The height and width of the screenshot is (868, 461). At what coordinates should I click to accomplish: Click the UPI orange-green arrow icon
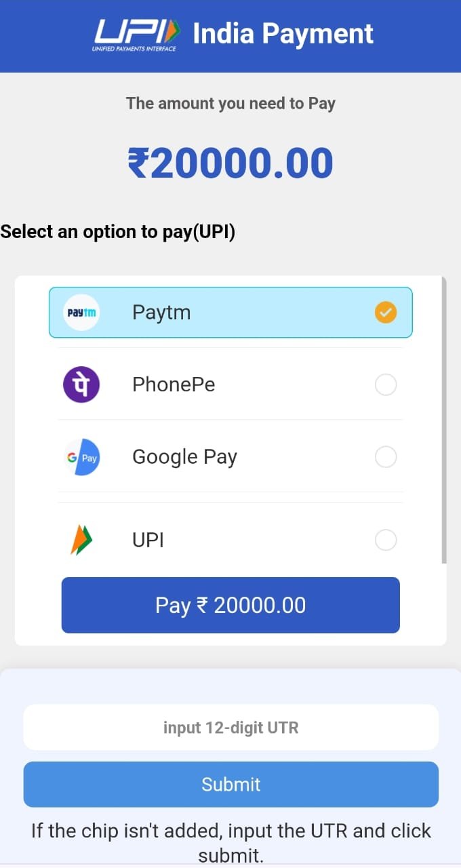pos(81,540)
